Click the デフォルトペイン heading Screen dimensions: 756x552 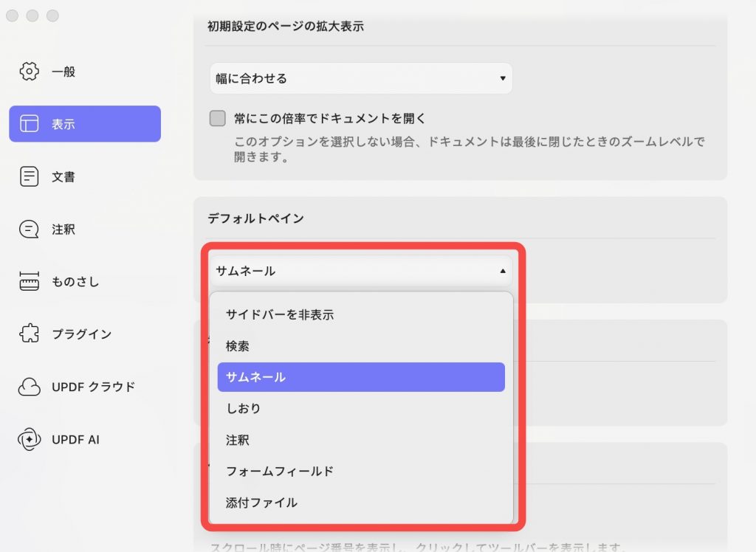[x=255, y=218]
